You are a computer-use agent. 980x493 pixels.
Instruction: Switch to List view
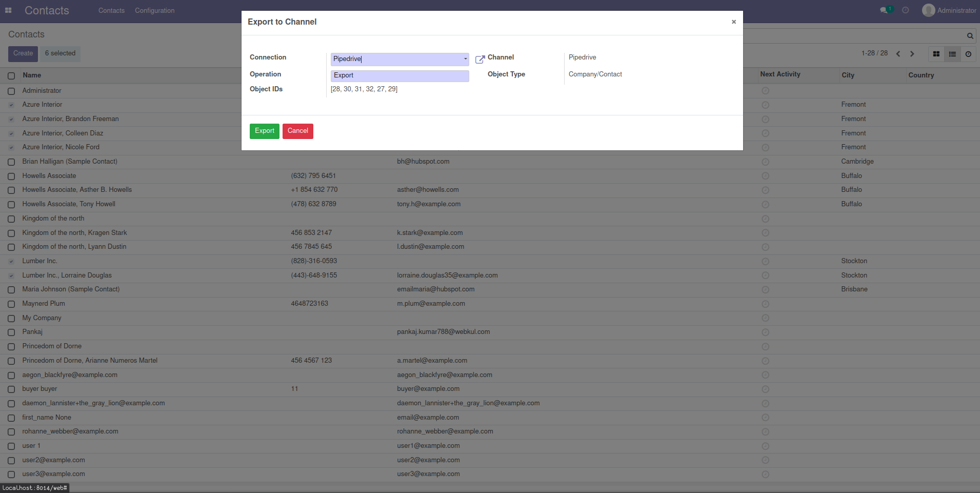[x=952, y=54]
